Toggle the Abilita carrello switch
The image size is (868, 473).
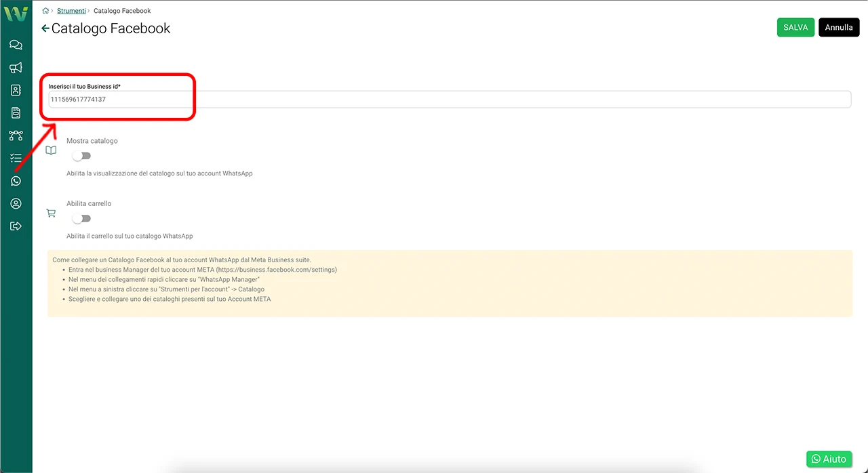81,219
